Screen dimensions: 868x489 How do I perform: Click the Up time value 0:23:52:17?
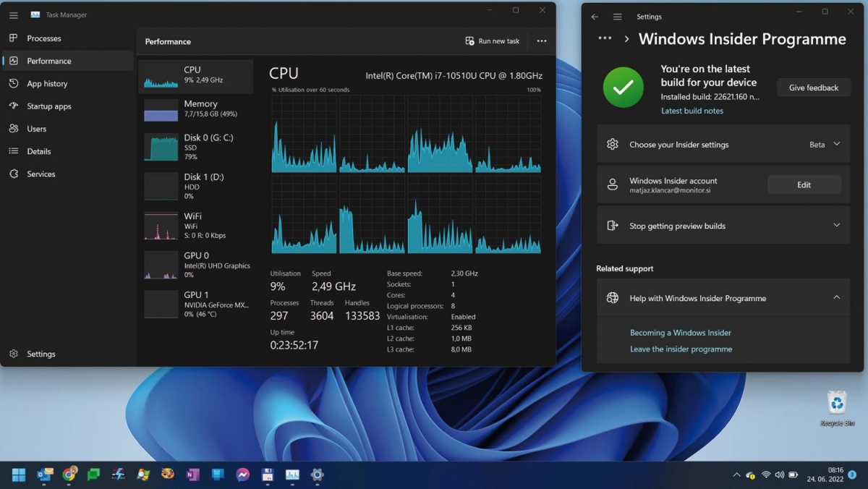click(294, 345)
